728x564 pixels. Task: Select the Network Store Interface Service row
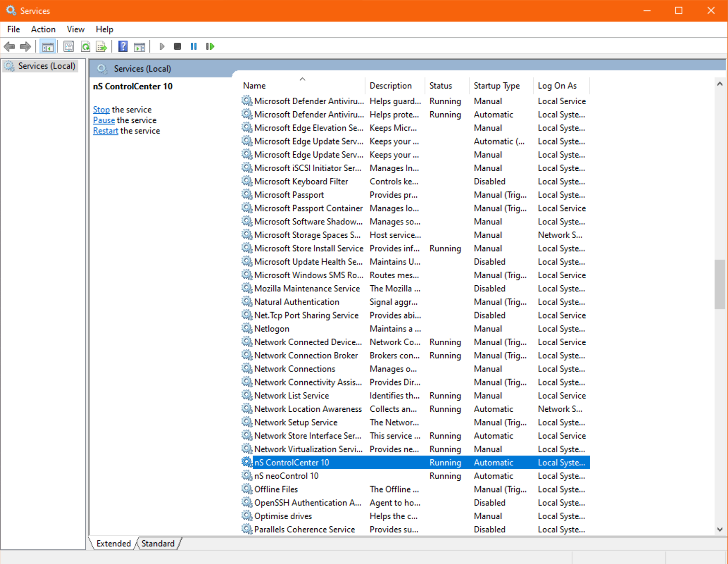415,436
